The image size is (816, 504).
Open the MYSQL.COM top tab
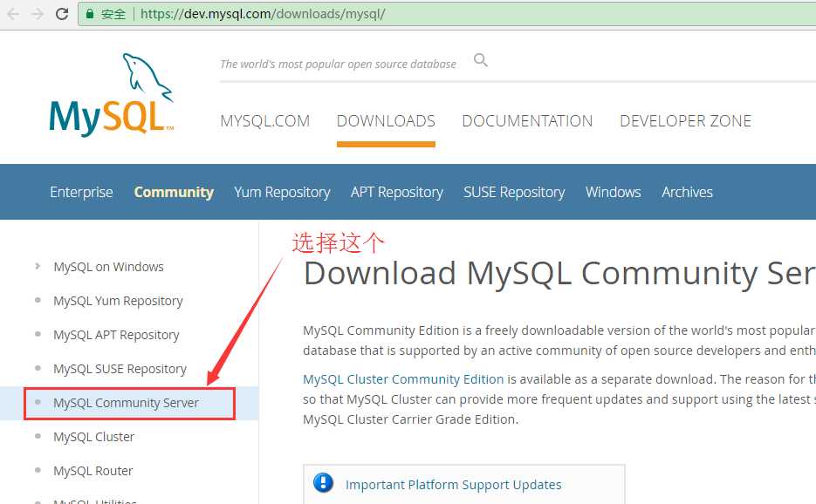(x=265, y=120)
